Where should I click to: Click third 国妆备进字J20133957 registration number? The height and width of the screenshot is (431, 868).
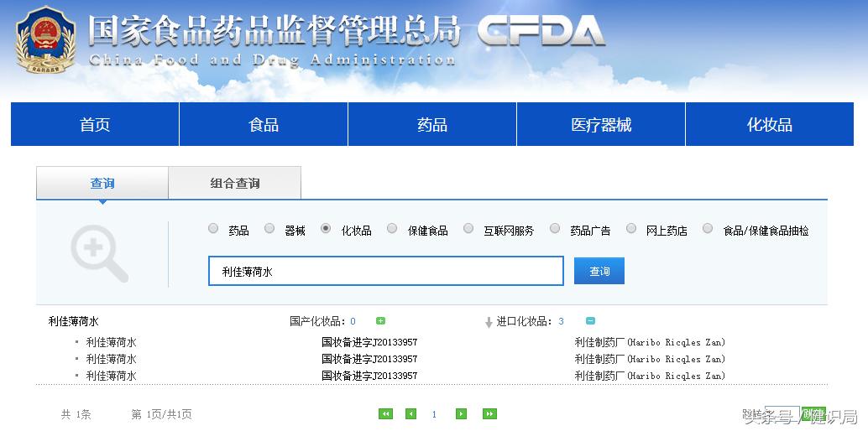[x=370, y=376]
